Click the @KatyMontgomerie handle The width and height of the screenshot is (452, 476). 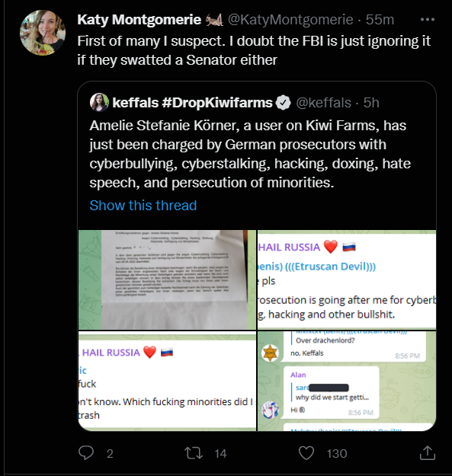pos(290,20)
